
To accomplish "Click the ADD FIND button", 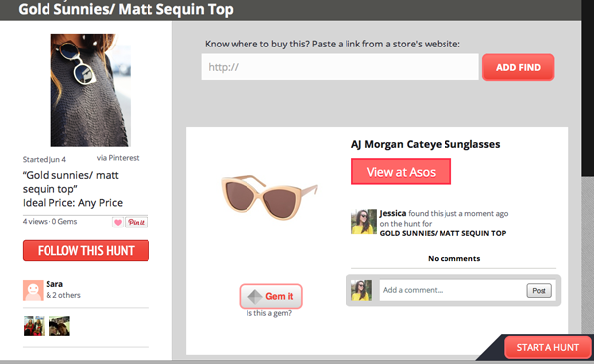I will pyautogui.click(x=518, y=67).
